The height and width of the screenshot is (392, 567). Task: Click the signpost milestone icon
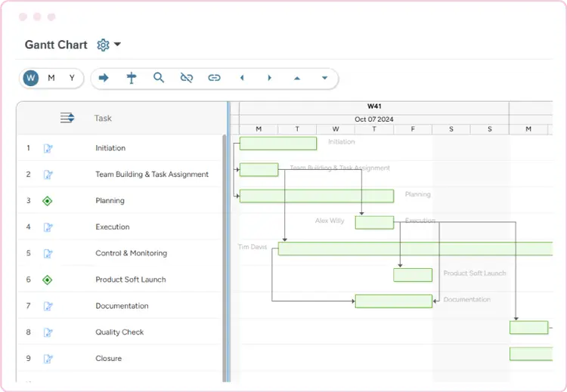pos(132,78)
